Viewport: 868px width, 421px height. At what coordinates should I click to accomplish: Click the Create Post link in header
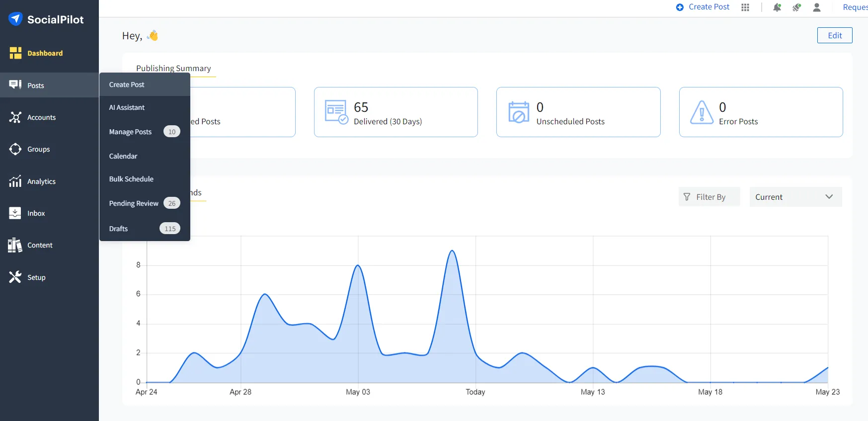703,7
